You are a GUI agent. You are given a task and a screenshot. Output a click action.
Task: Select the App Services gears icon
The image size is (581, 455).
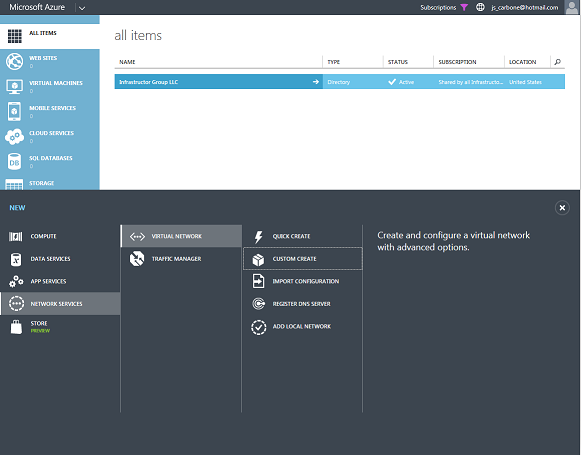pyautogui.click(x=16, y=282)
